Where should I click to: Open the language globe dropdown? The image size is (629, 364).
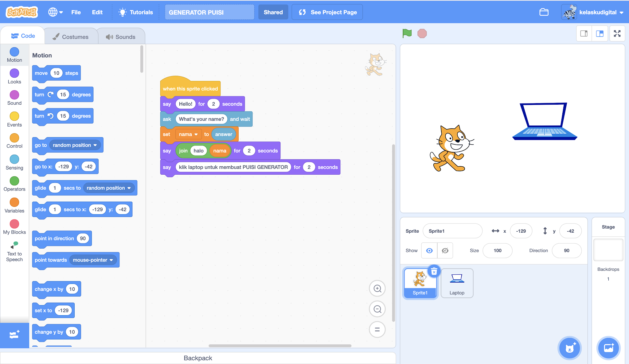pos(55,12)
